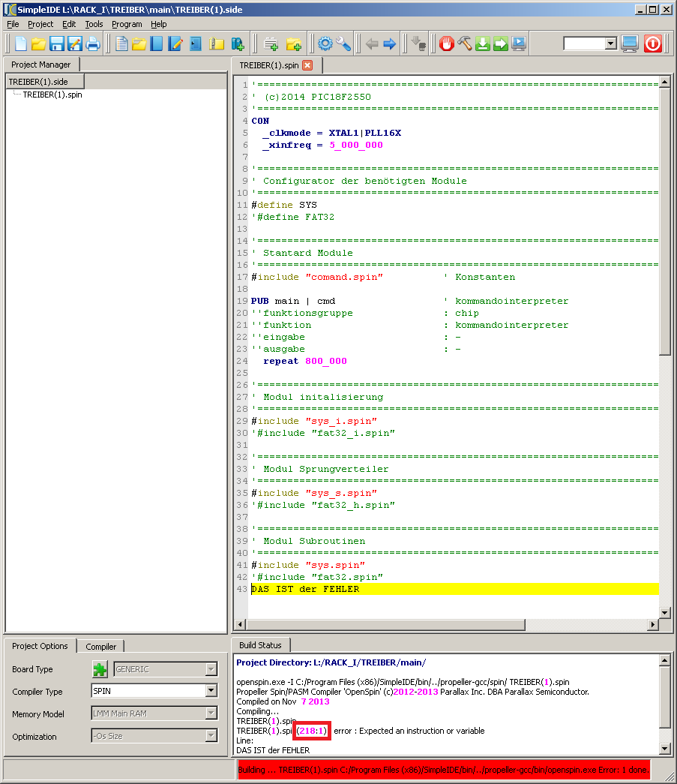Open the serial port dropdown in the toolbar
677x784 pixels.
(x=610, y=44)
